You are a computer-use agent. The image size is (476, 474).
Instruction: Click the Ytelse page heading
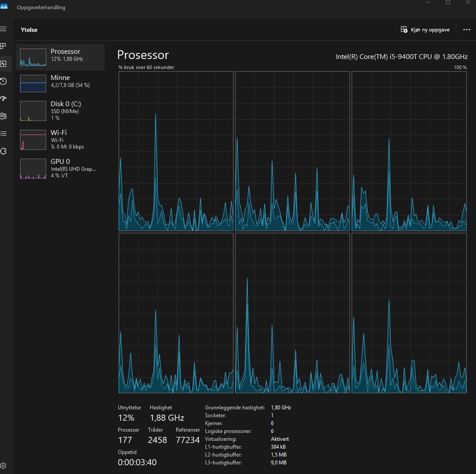pyautogui.click(x=29, y=30)
